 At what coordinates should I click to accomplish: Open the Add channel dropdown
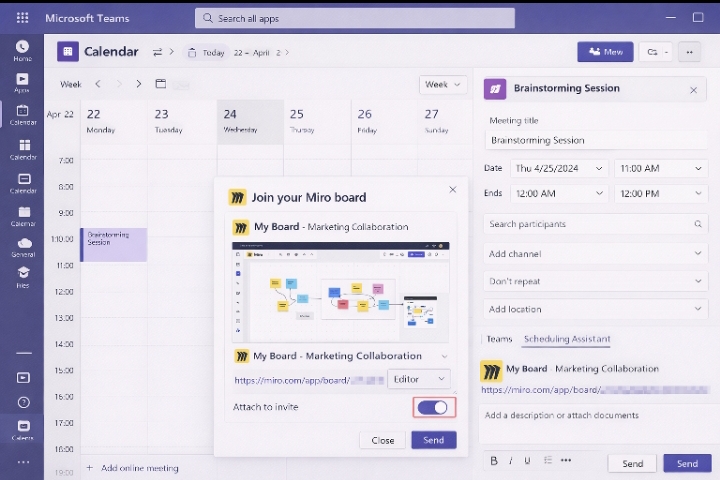(596, 254)
